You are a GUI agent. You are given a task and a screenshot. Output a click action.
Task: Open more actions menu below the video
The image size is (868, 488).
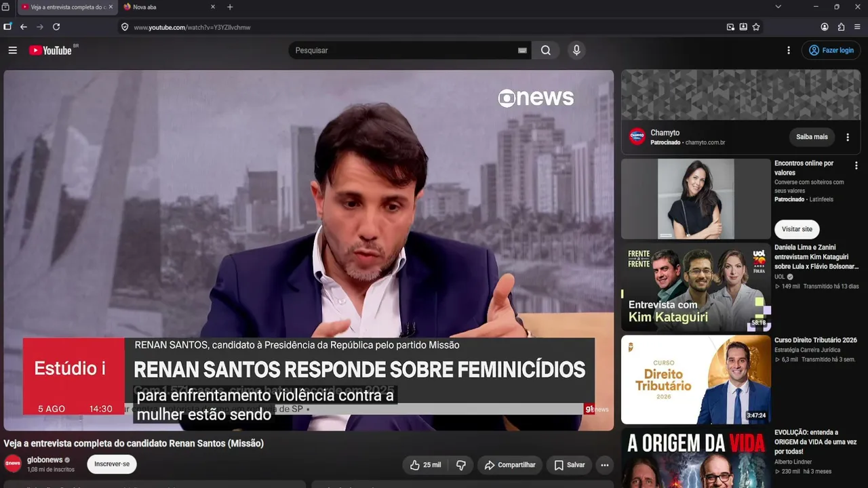(x=604, y=465)
